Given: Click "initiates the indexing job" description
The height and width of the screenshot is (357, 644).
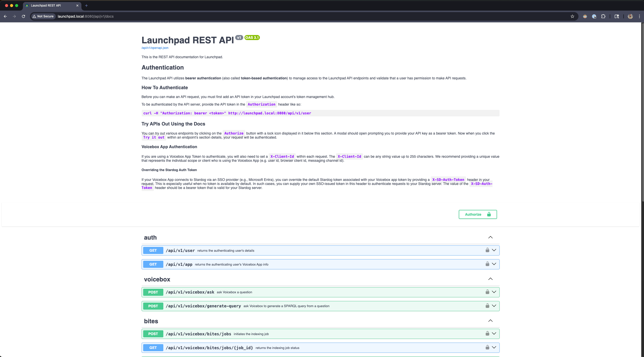Looking at the screenshot, I should (x=251, y=334).
